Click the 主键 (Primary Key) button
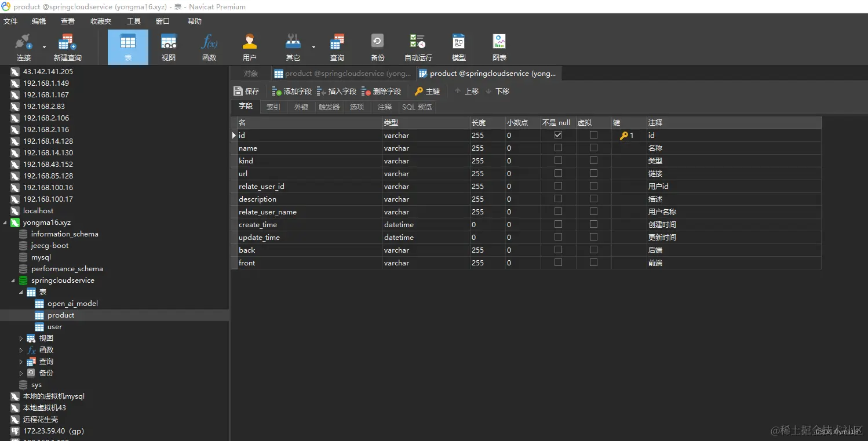Screen dimensions: 868x441 pos(428,91)
